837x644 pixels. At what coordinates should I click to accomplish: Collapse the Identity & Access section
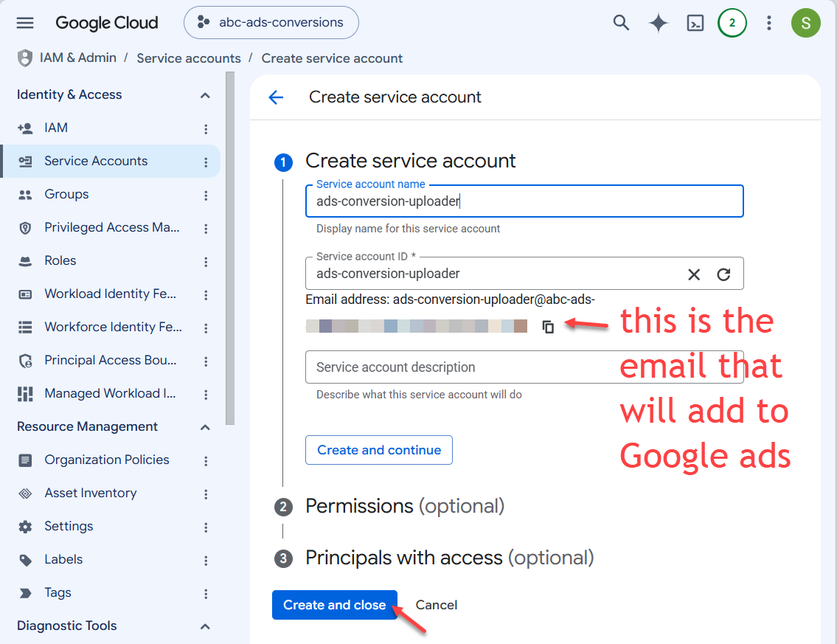[x=205, y=95]
